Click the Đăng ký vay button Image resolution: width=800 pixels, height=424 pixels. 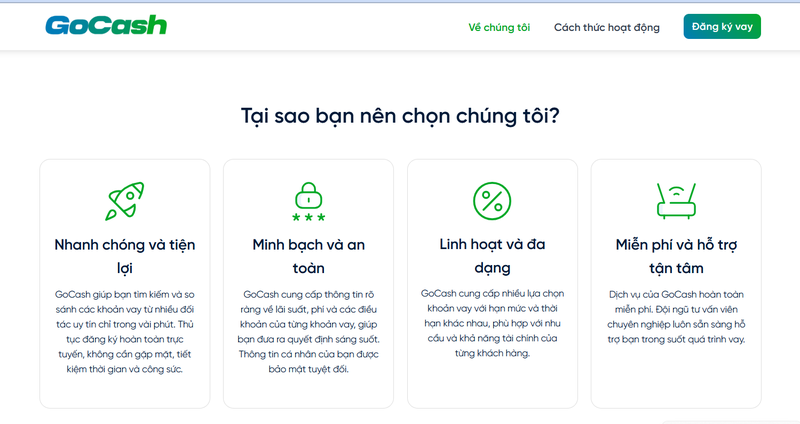click(722, 27)
